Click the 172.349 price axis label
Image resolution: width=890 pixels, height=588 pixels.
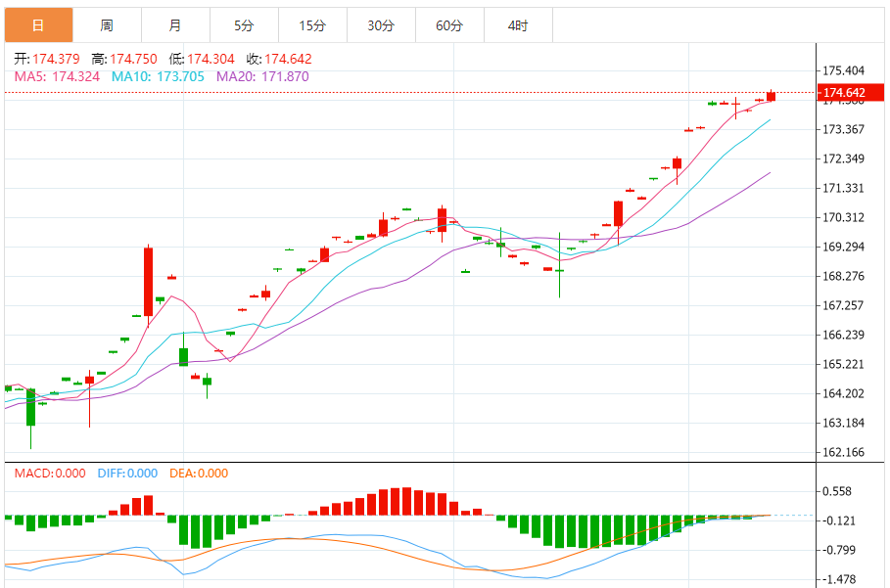pos(843,158)
